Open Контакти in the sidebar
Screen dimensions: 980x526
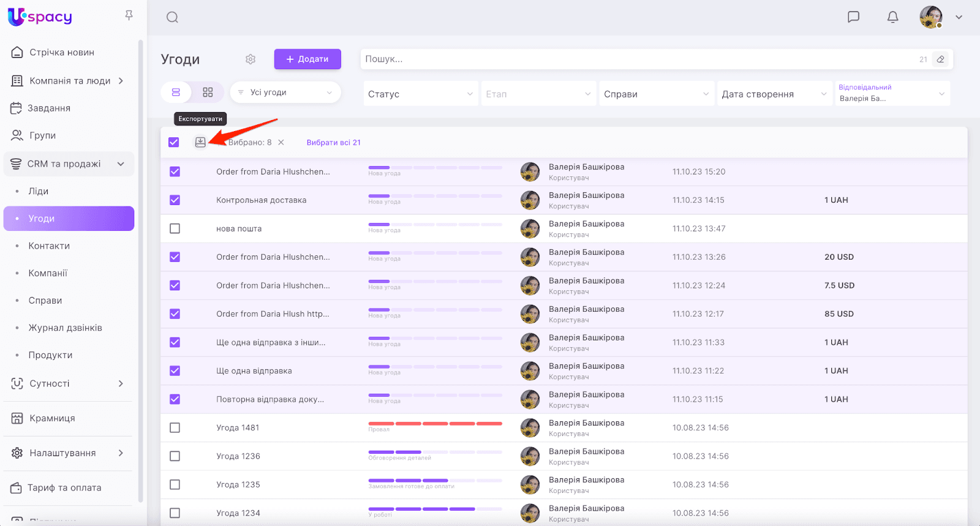click(49, 246)
